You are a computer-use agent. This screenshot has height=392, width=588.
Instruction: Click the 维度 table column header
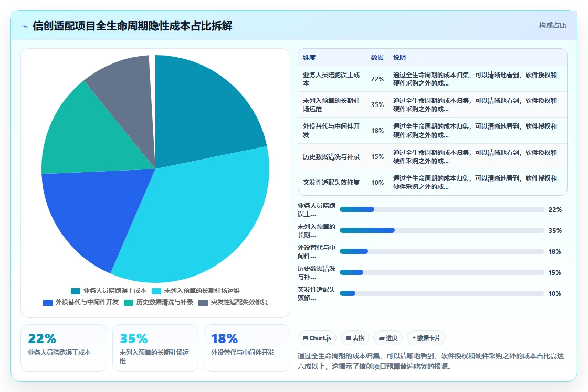tap(309, 57)
